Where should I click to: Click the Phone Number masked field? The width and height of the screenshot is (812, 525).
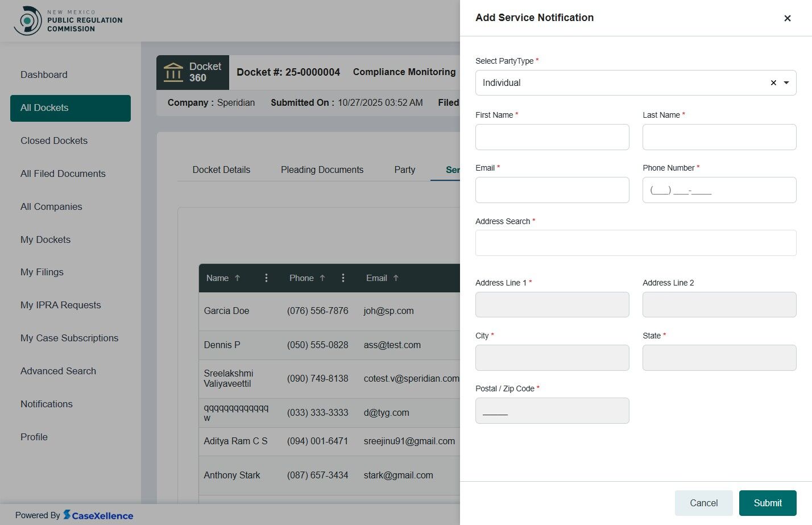point(719,190)
